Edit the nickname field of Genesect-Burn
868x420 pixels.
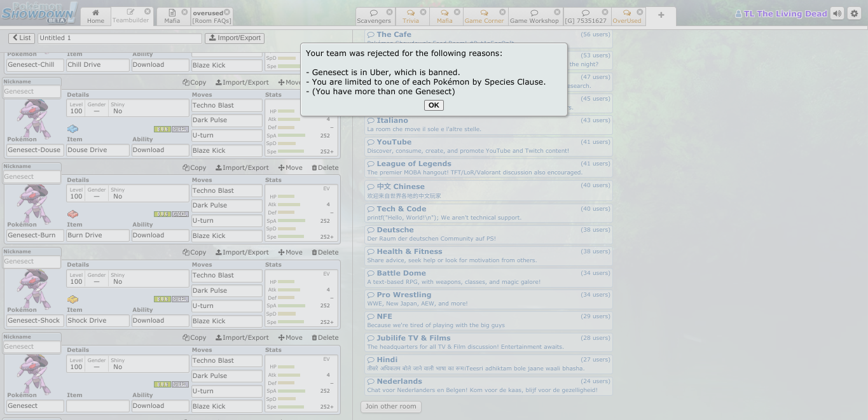point(32,177)
